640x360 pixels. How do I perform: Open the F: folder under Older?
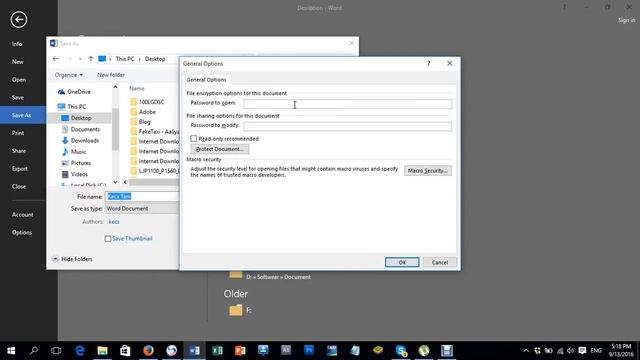pyautogui.click(x=240, y=311)
